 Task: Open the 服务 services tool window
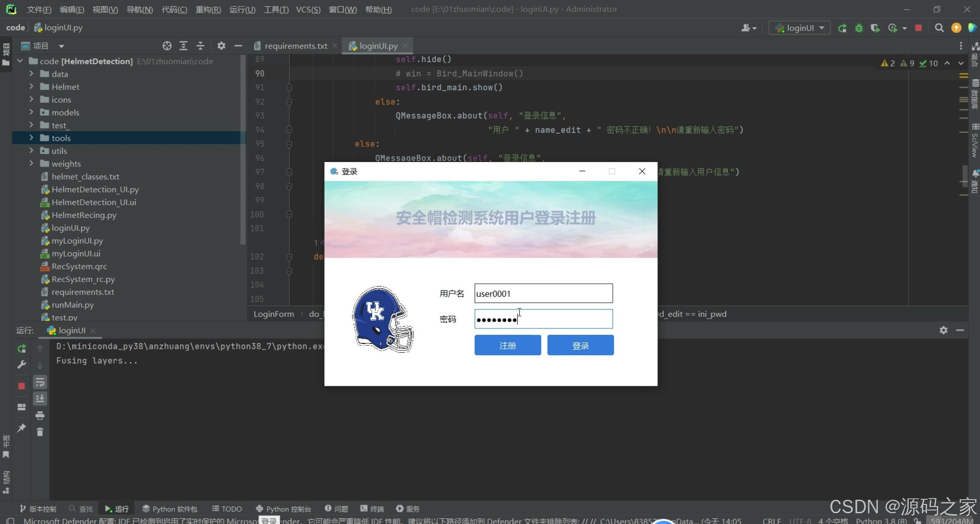(408, 508)
